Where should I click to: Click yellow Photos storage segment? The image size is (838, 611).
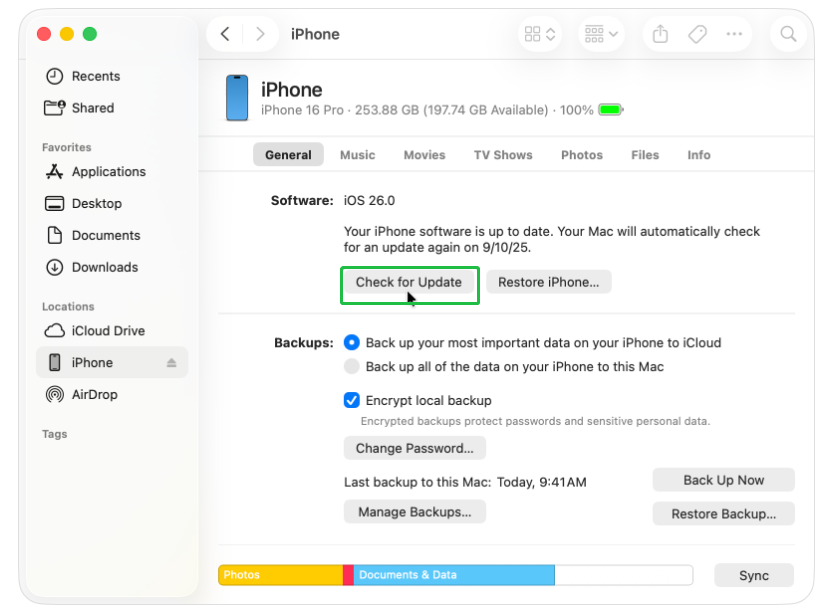(281, 575)
